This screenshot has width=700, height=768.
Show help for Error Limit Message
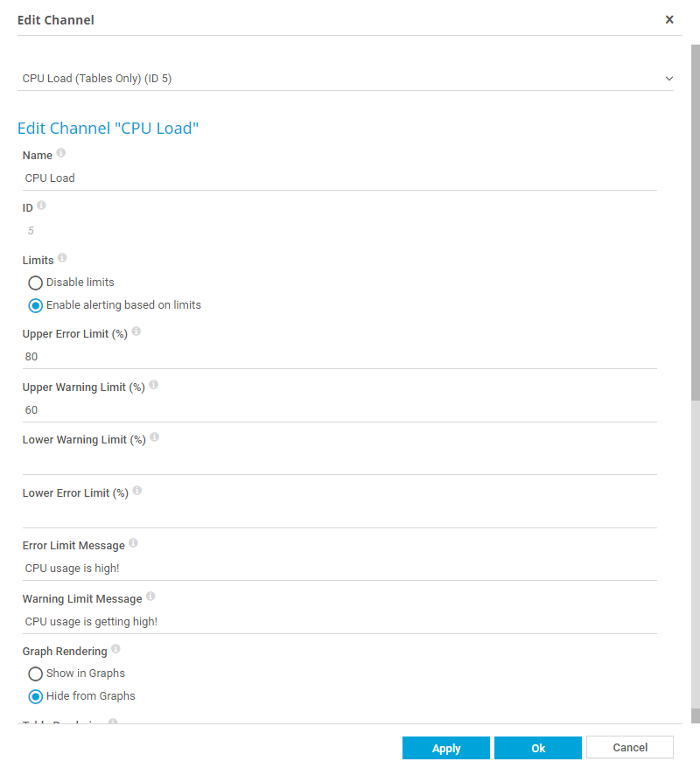134,543
